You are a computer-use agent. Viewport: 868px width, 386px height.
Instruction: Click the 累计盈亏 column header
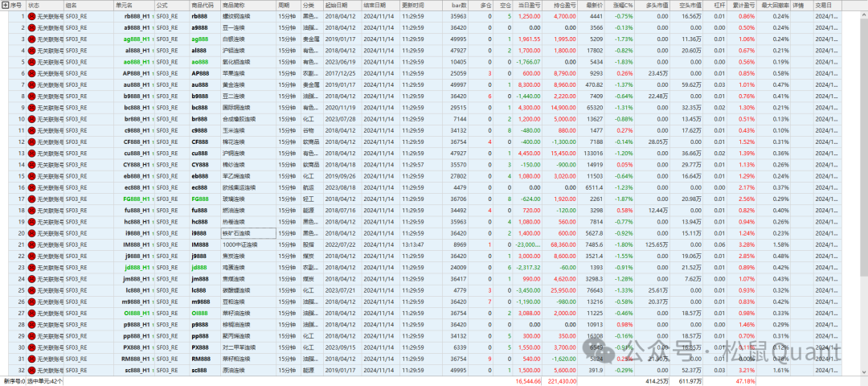tap(745, 5)
